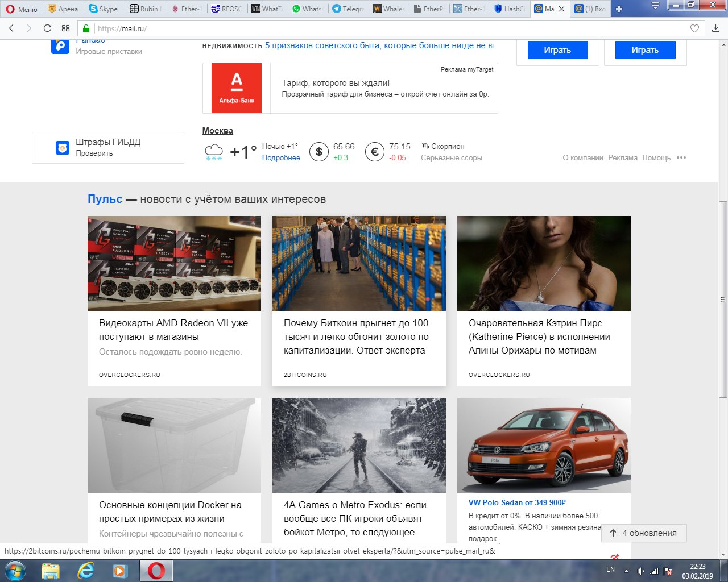
Task: Open the Подробнее weather link
Action: (281, 158)
